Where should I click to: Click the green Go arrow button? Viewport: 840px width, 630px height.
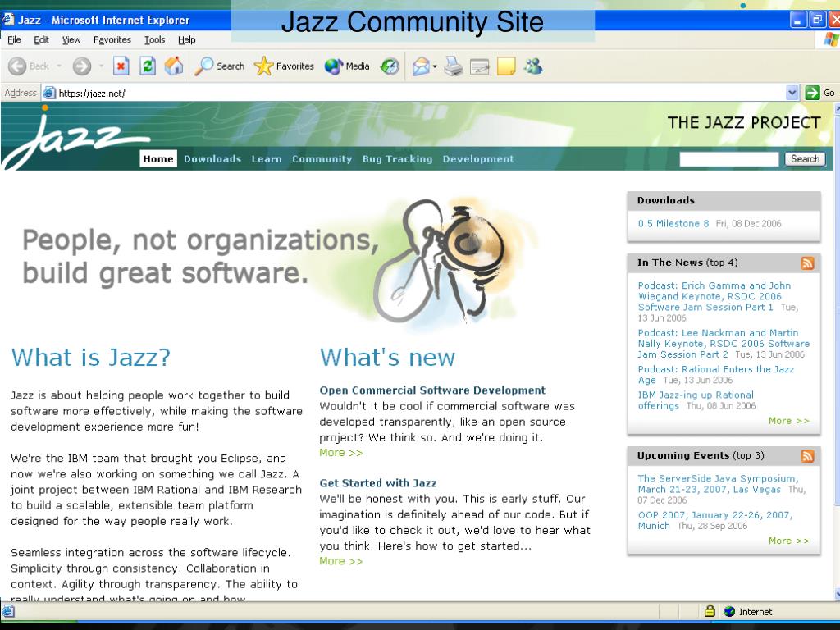tap(812, 93)
